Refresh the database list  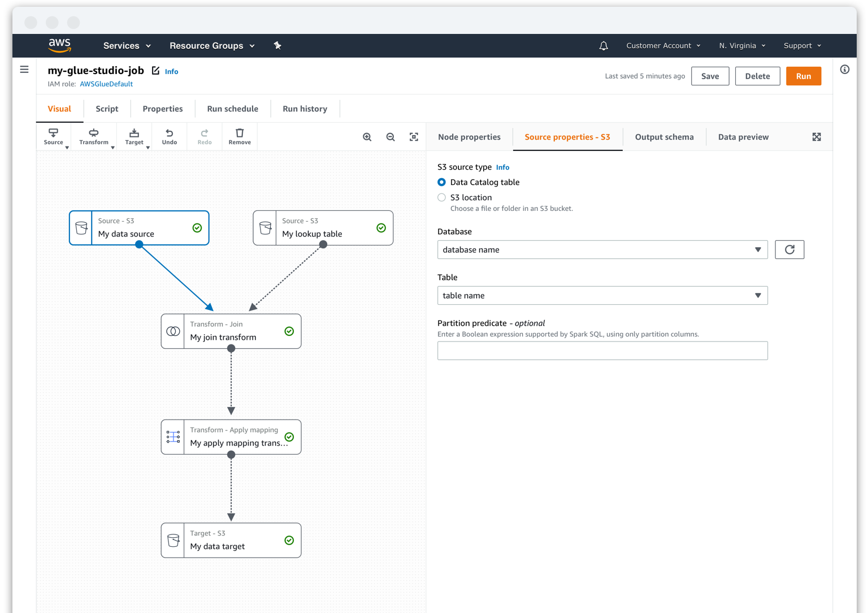[789, 249]
